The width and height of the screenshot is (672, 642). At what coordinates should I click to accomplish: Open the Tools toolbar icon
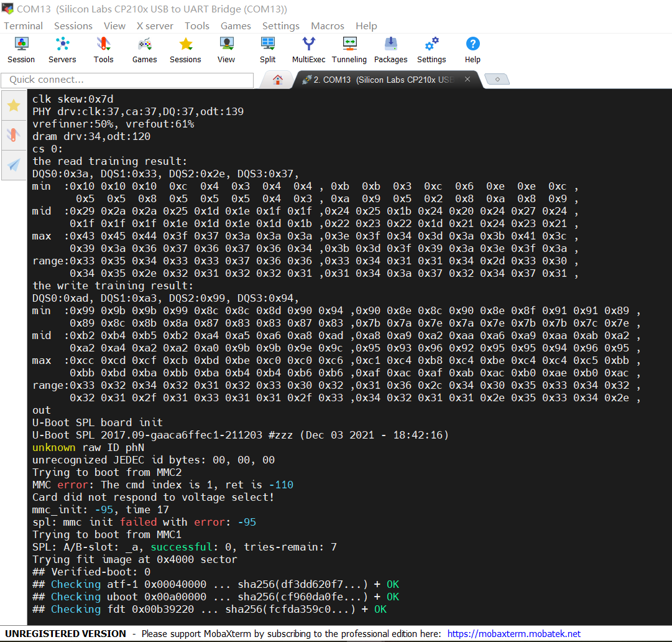pyautogui.click(x=103, y=50)
